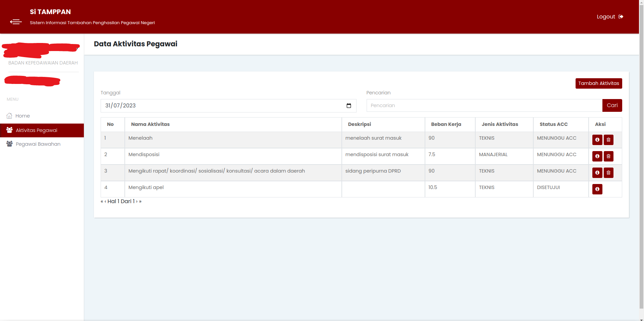Screen dimensions: 644x321
Task: Delete the Mendisposisi activity row
Action: click(608, 156)
